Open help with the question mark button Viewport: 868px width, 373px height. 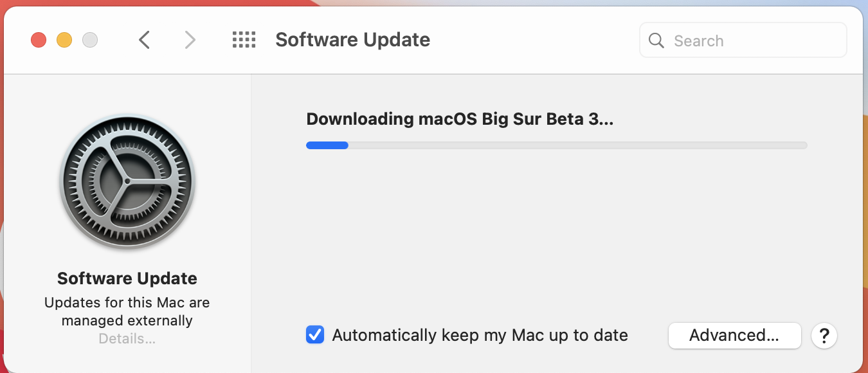pos(824,335)
